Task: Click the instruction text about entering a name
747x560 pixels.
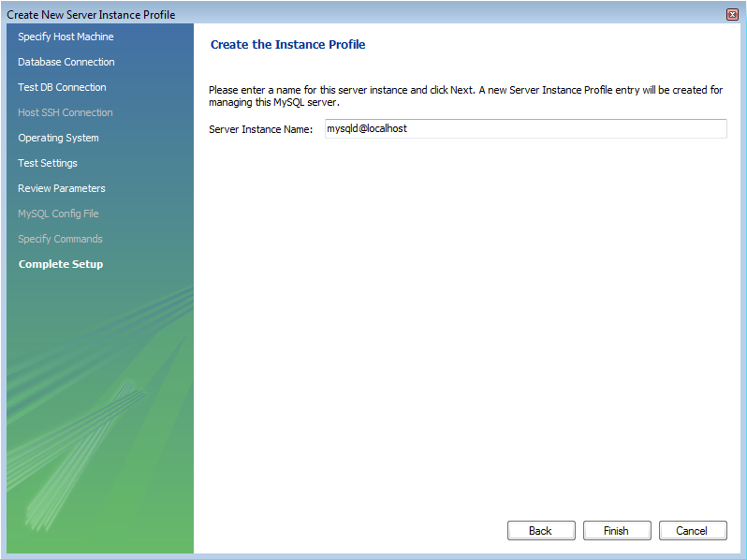Action: coord(465,96)
